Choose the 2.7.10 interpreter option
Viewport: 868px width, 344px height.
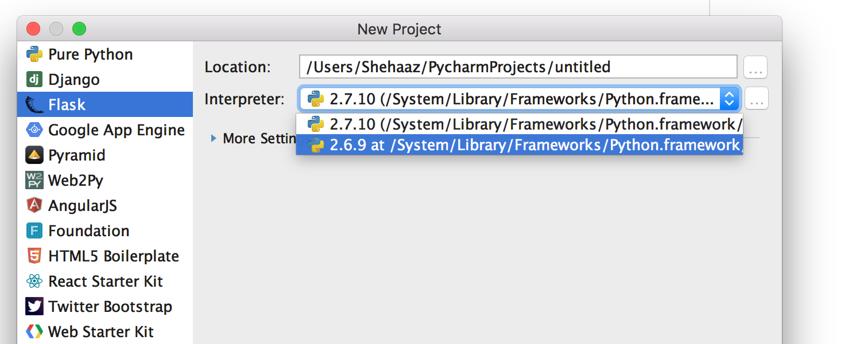pos(520,124)
